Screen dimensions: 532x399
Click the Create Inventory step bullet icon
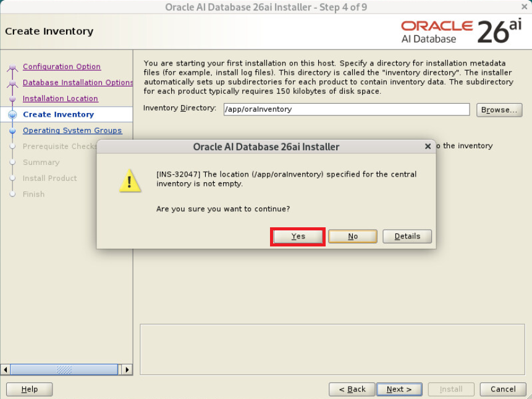12,115
